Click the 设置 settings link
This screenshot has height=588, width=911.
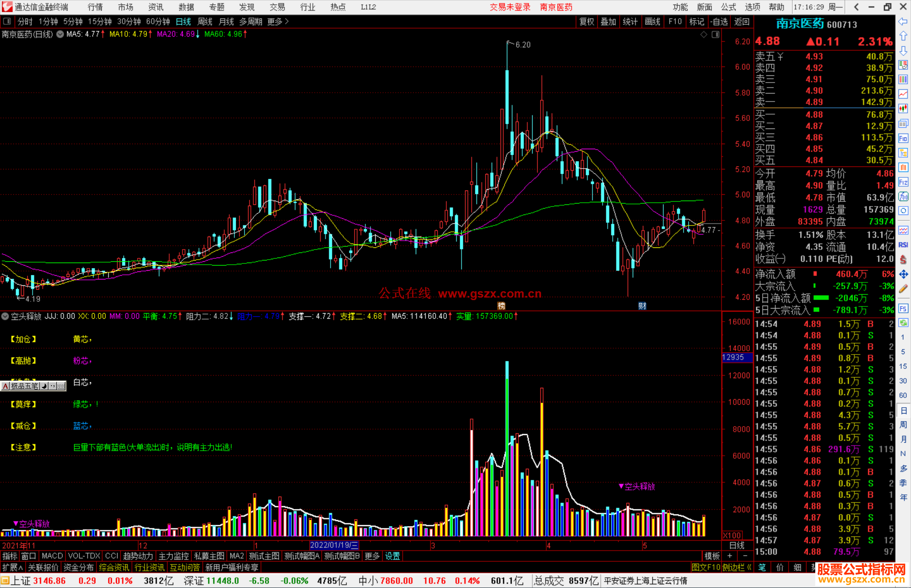(392, 556)
